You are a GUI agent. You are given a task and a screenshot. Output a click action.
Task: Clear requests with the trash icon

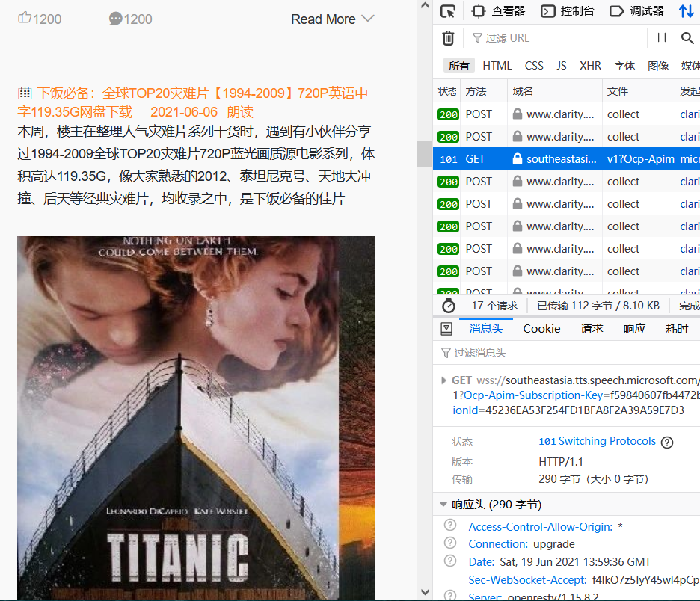448,38
